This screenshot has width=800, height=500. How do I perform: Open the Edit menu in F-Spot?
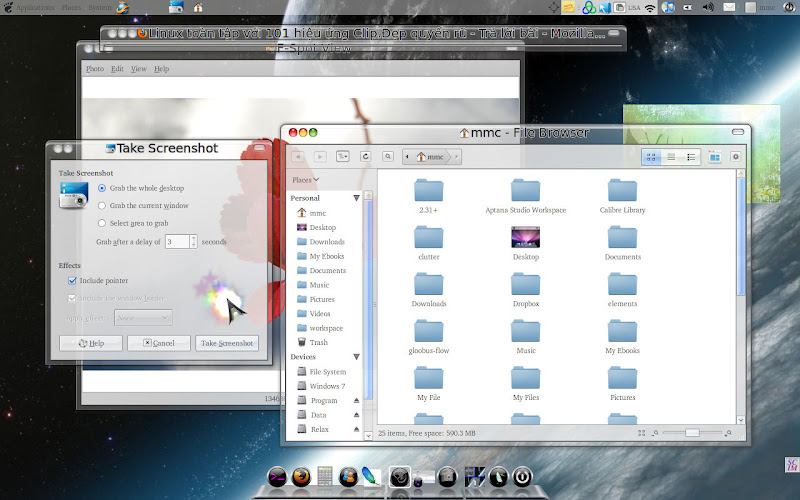(117, 68)
